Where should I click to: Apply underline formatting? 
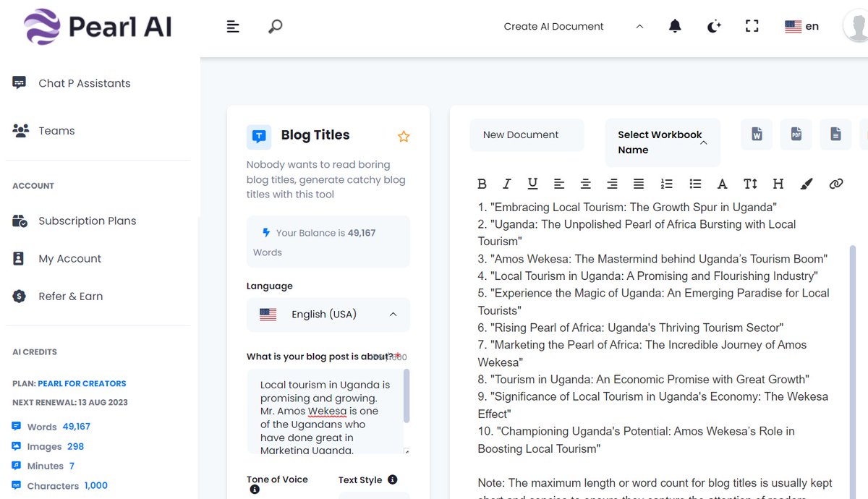point(532,184)
